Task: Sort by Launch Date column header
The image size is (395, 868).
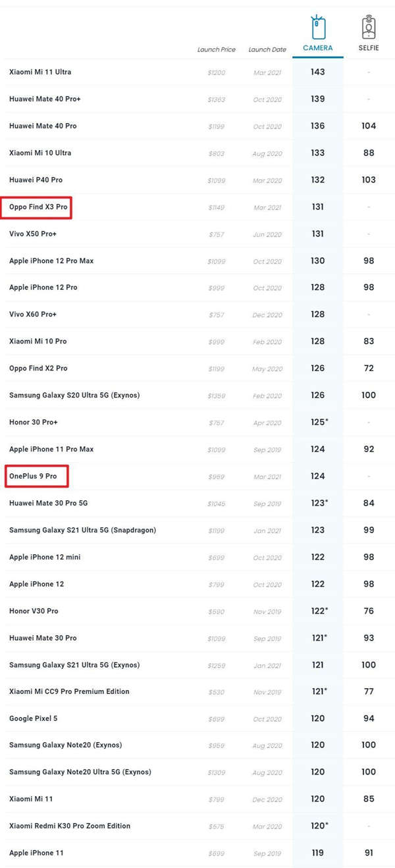Action: point(267,49)
